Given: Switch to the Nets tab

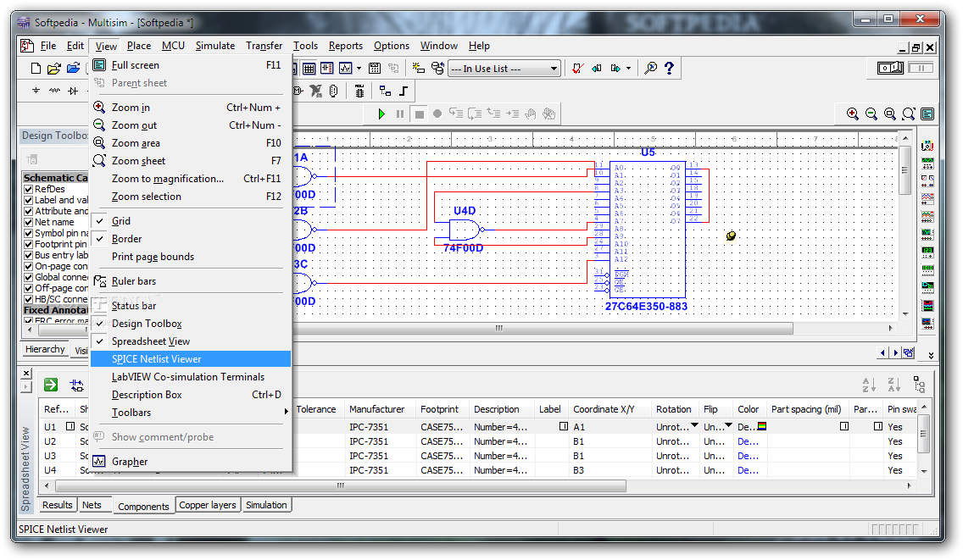Looking at the screenshot, I should tap(92, 505).
